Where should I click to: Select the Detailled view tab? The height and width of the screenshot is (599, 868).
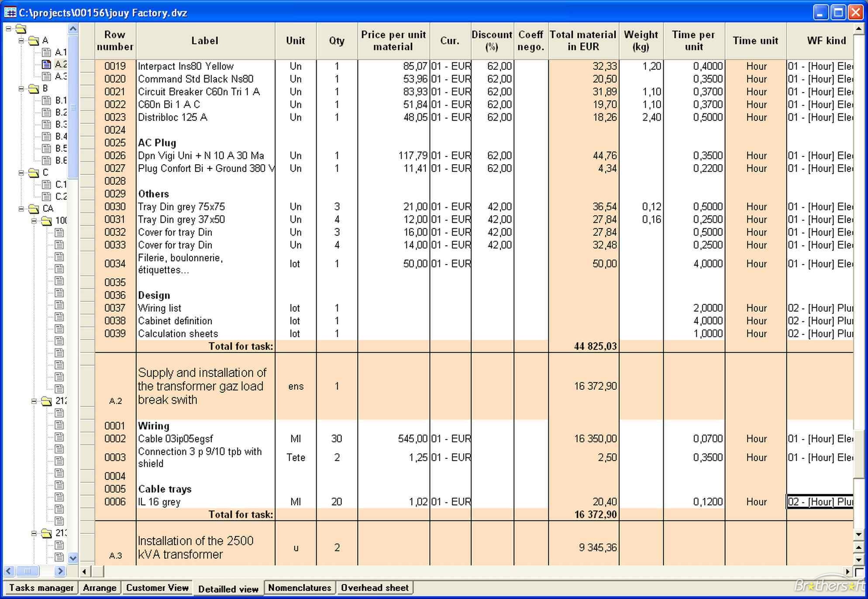pyautogui.click(x=228, y=589)
